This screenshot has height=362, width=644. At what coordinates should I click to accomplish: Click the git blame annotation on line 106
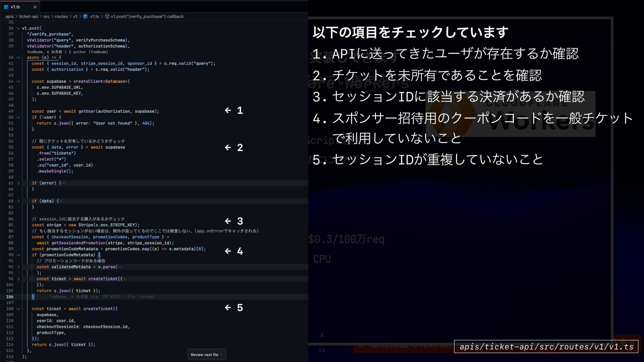101,297
